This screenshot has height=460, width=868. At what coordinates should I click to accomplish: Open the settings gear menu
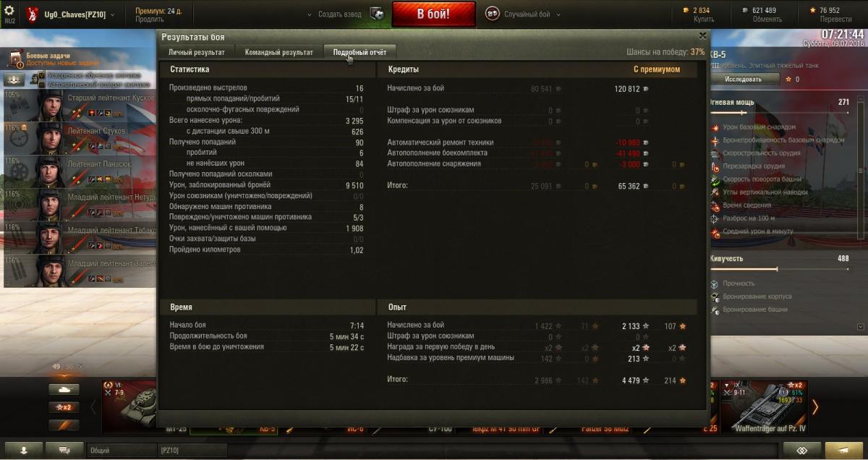click(x=9, y=11)
